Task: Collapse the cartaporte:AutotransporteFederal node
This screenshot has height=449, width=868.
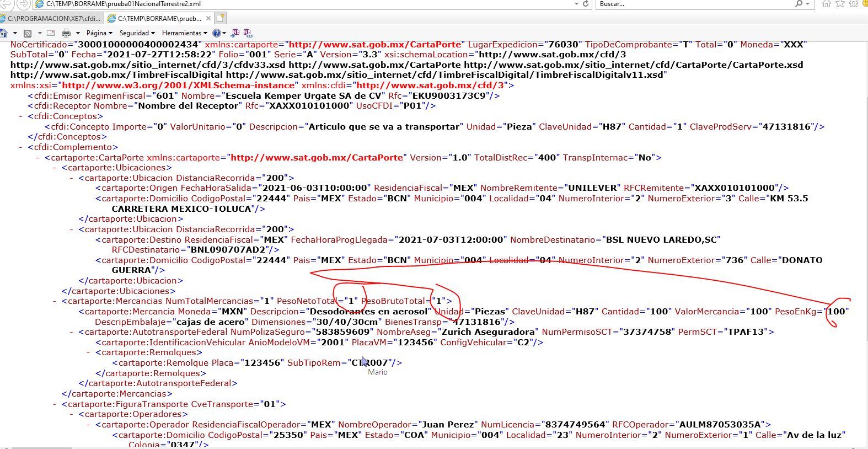Action: (72, 332)
